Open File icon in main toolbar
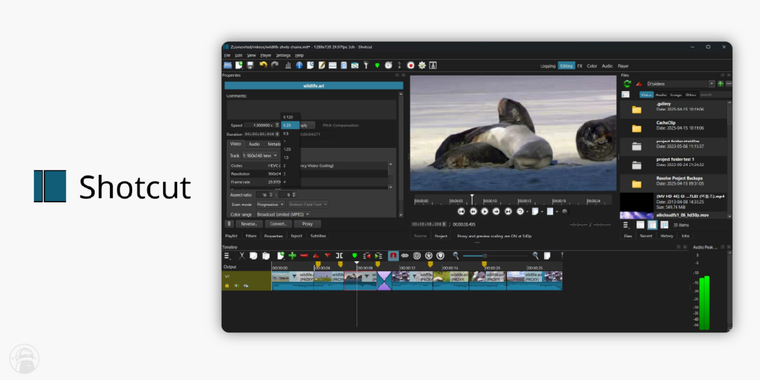760x380 pixels. pos(227,65)
